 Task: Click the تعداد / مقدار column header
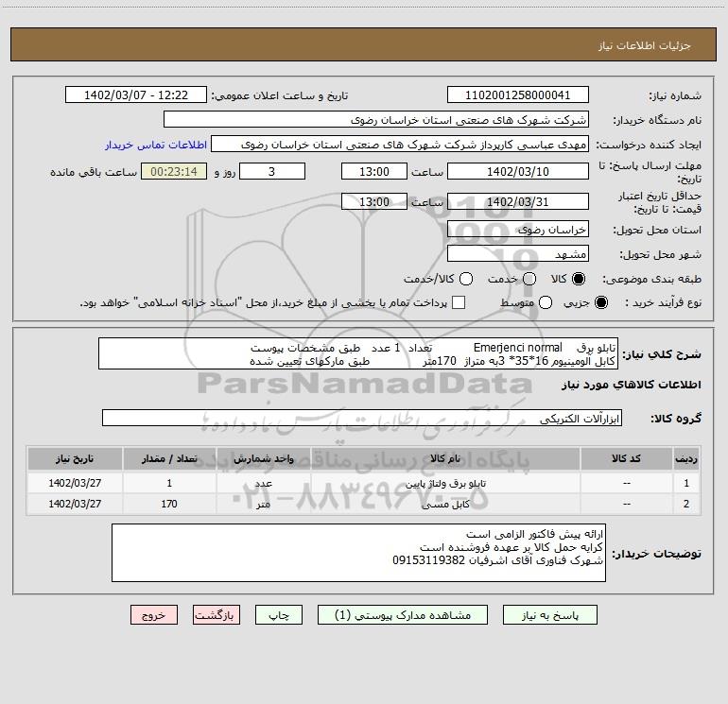coord(169,459)
